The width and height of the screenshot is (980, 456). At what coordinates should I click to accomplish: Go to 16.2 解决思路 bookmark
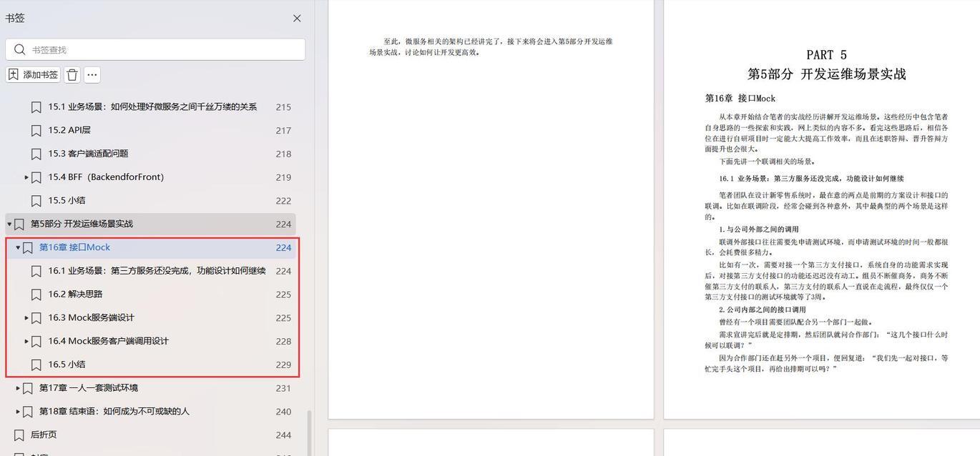75,294
